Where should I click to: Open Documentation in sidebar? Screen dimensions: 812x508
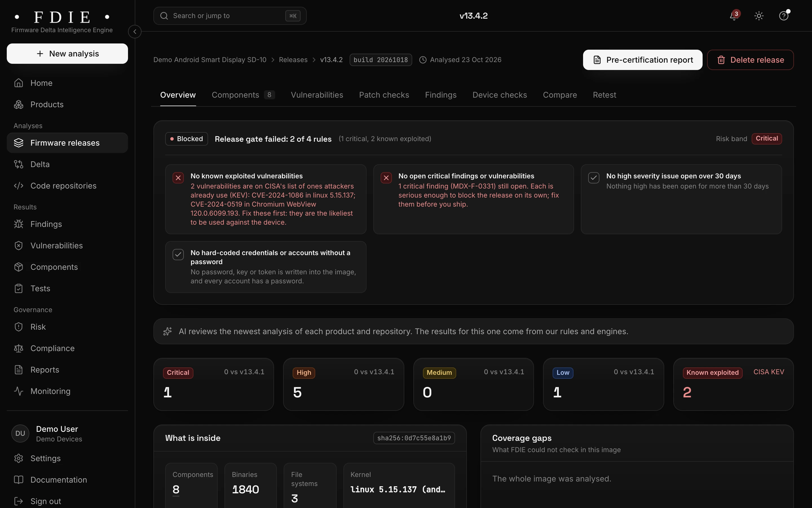point(67,480)
